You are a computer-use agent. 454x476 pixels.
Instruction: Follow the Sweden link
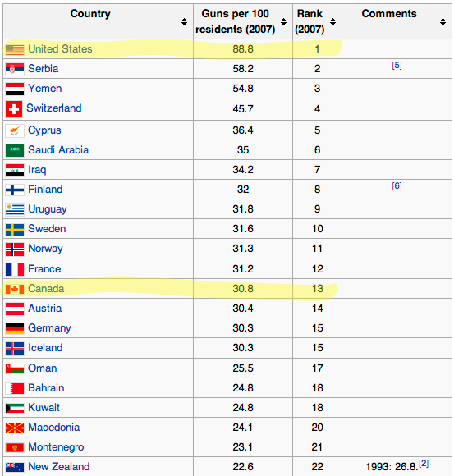[x=47, y=229]
